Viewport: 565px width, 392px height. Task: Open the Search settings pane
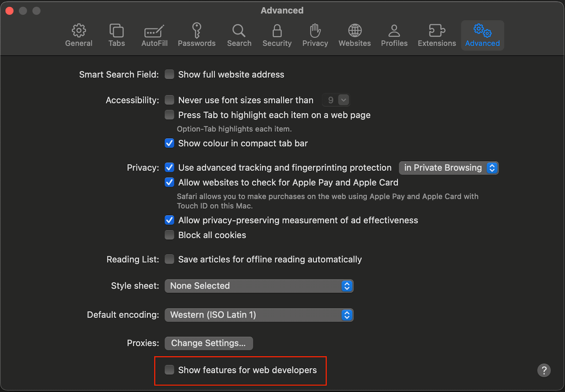(x=239, y=34)
